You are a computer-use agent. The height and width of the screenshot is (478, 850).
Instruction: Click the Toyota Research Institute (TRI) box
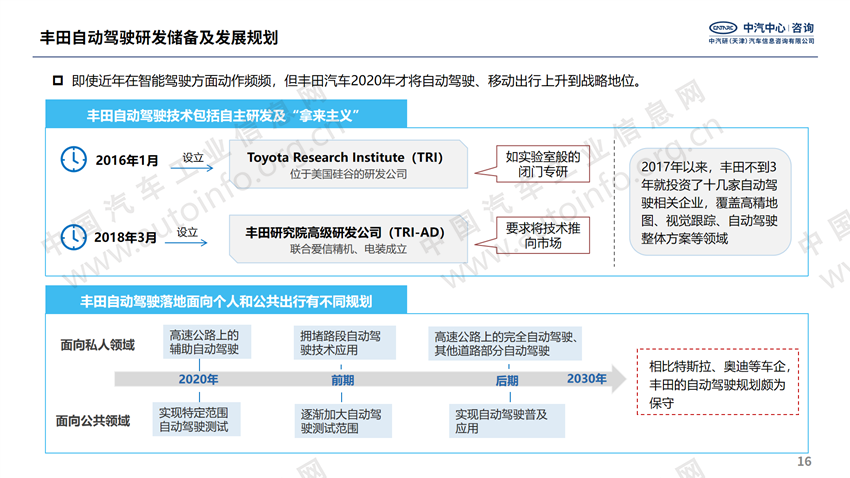(348, 164)
